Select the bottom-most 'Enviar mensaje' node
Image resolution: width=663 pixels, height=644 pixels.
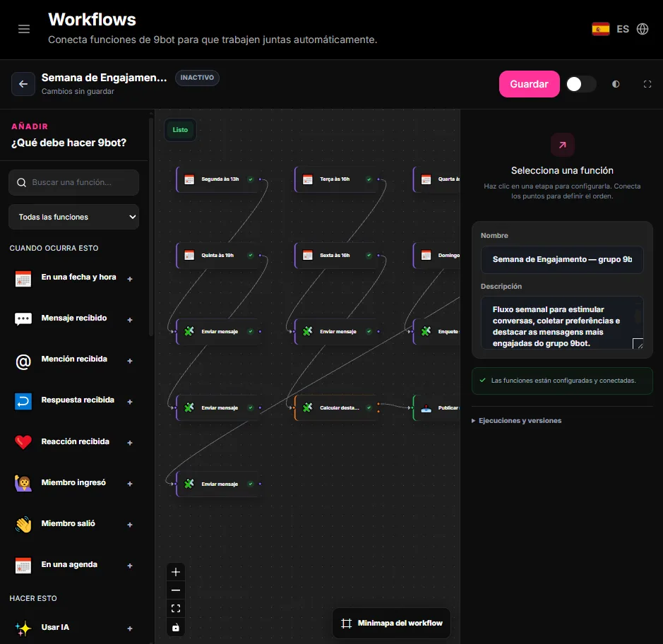218,484
